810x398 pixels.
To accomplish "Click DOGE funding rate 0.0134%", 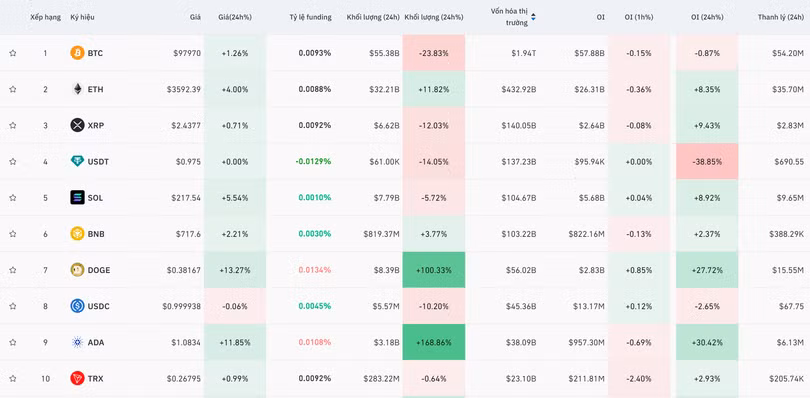I will pos(315,270).
